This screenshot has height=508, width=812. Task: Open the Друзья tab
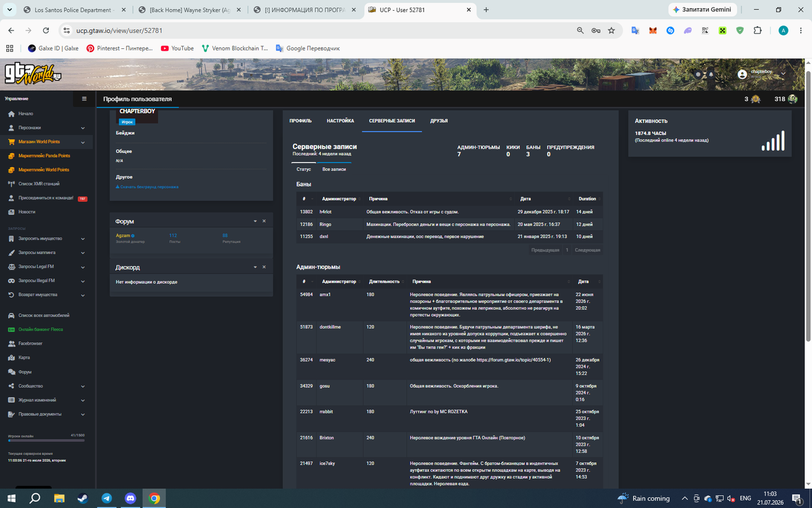pyautogui.click(x=439, y=121)
